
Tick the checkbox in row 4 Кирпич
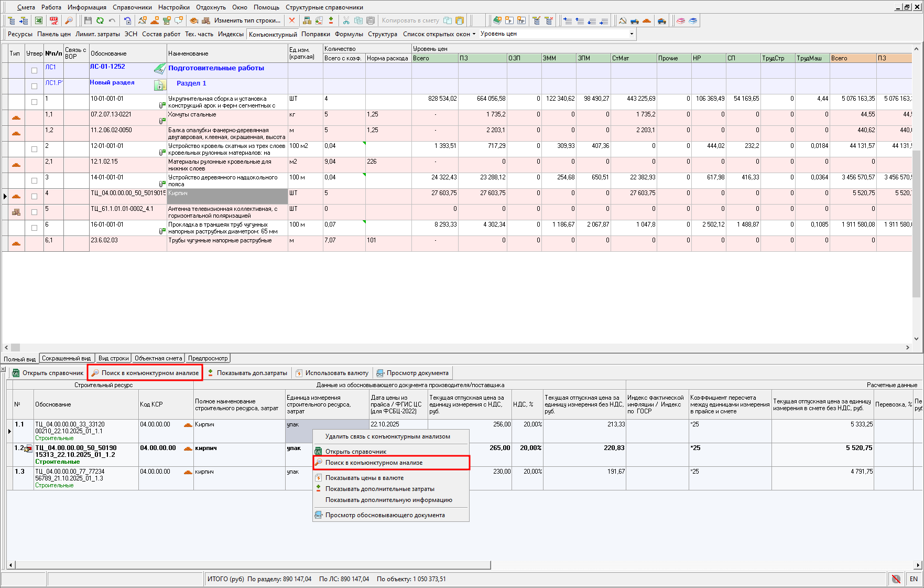34,196
